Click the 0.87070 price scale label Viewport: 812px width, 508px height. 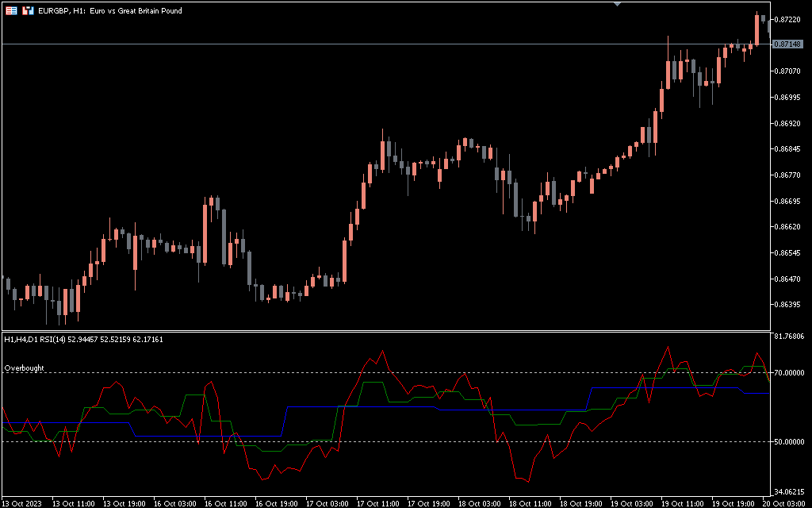787,71
